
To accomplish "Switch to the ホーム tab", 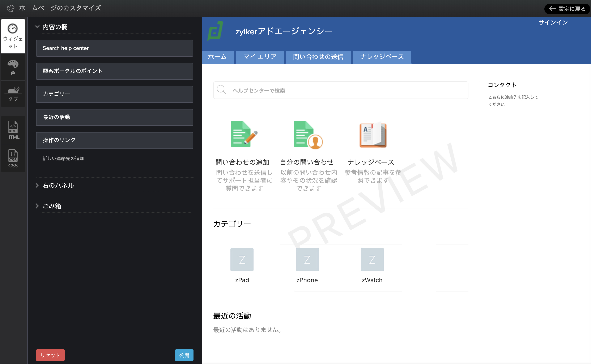I will click(x=218, y=57).
